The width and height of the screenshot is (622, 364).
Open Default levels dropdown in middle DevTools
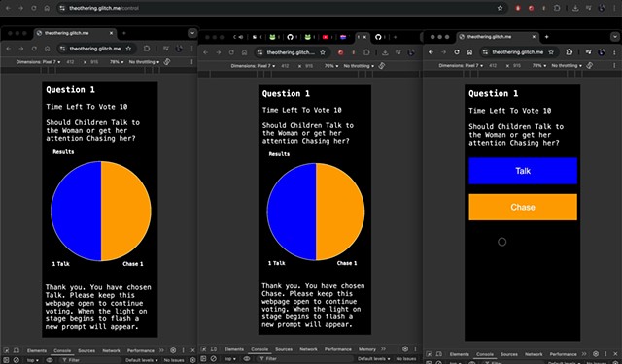[373, 359]
